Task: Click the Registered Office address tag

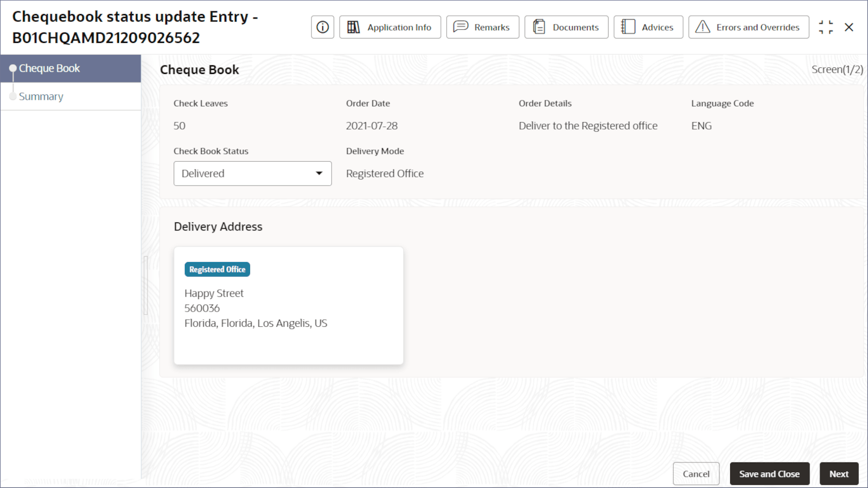Action: pyautogui.click(x=217, y=270)
